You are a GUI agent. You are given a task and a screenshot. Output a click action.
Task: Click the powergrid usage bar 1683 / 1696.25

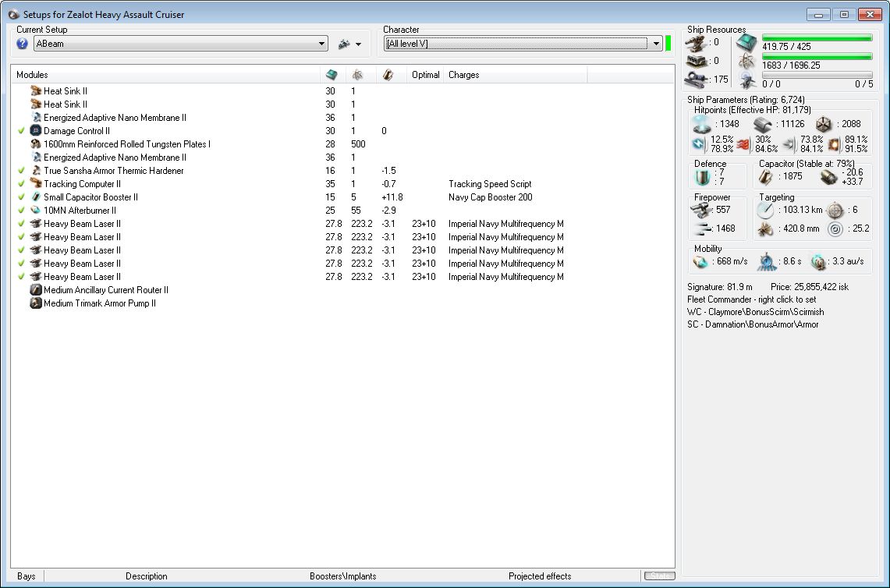817,57
